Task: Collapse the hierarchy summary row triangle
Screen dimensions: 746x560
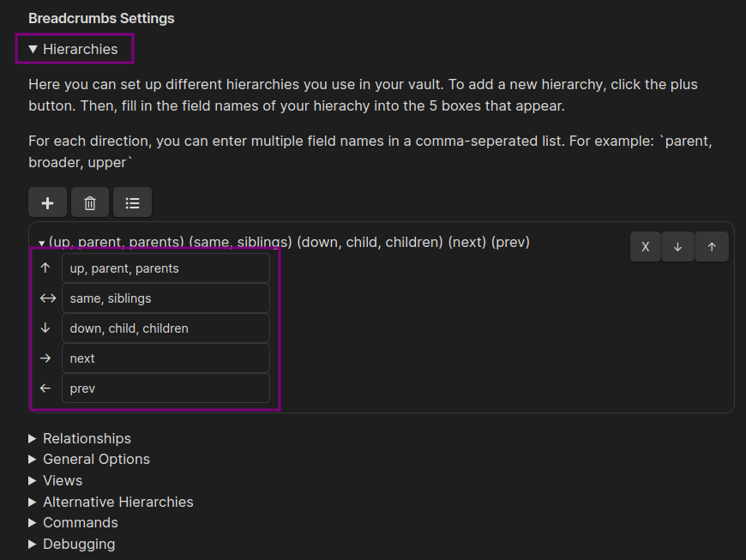Action: point(42,244)
